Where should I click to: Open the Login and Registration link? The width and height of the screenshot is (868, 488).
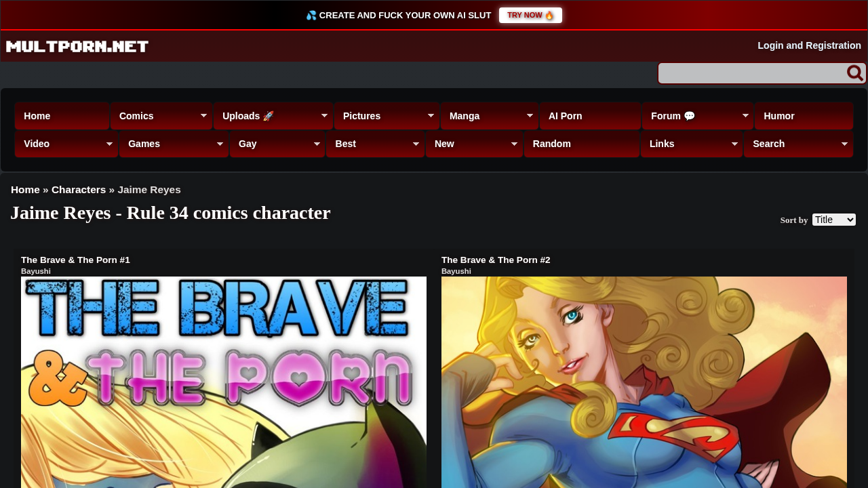[809, 45]
